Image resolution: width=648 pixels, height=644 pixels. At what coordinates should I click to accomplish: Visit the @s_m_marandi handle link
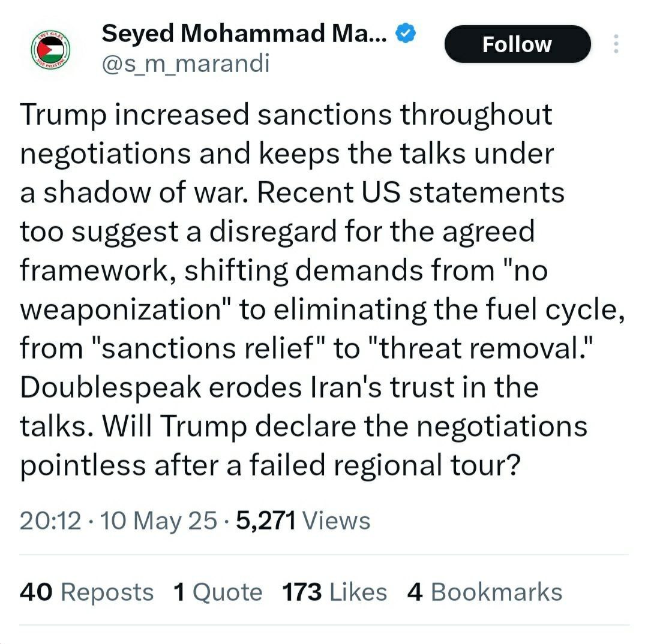(185, 64)
